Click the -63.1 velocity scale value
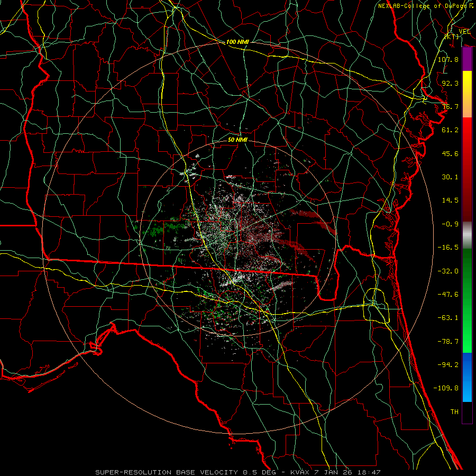This screenshot has height=476, width=476. pos(448,317)
